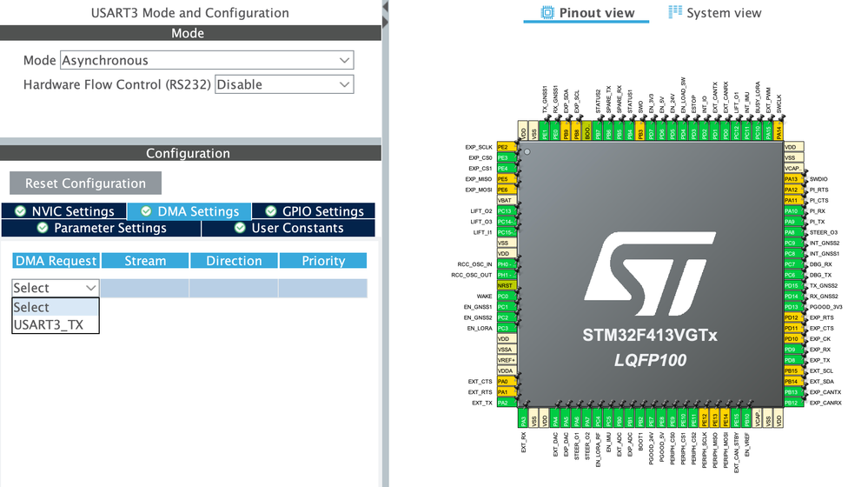Select pin PB3 labeled SWO
868x487 pixels.
point(640,130)
